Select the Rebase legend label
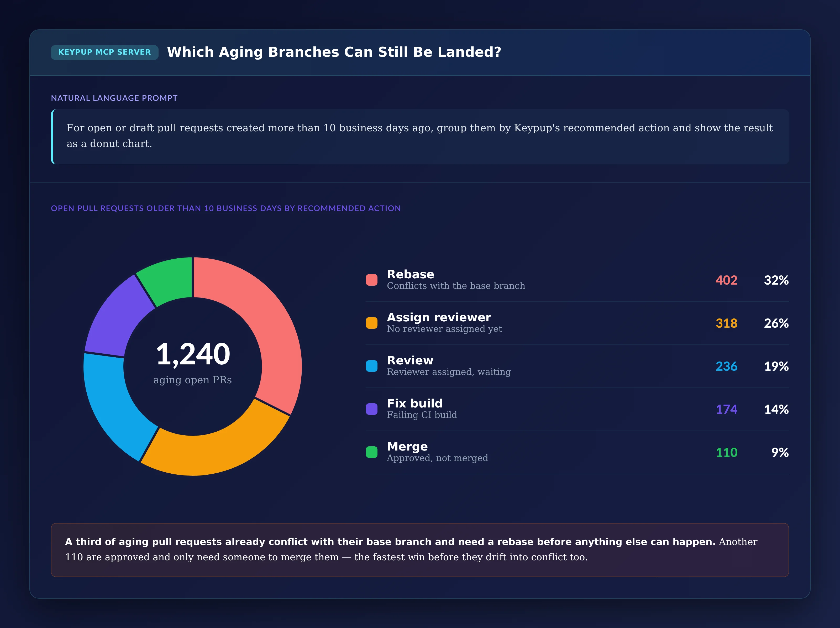The image size is (840, 628). [x=411, y=274]
